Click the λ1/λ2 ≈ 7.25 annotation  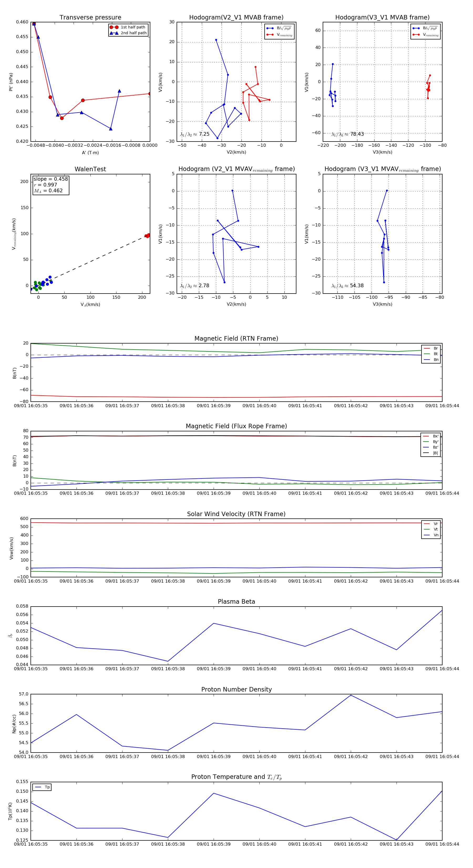click(x=194, y=134)
